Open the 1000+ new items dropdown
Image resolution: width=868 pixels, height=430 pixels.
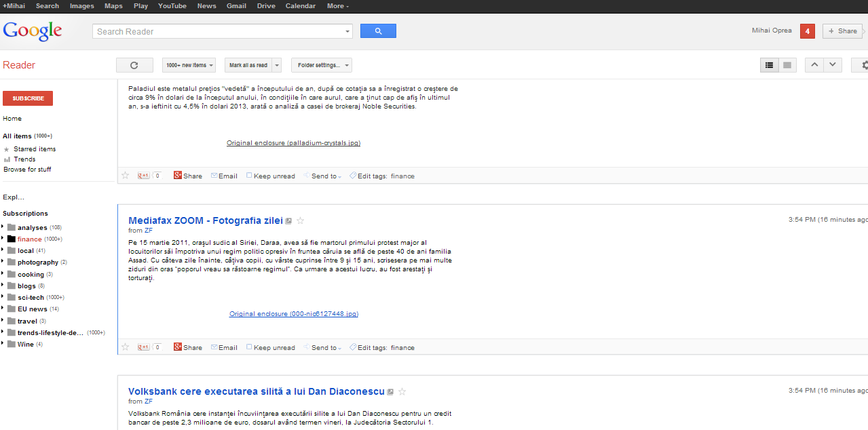pos(189,65)
